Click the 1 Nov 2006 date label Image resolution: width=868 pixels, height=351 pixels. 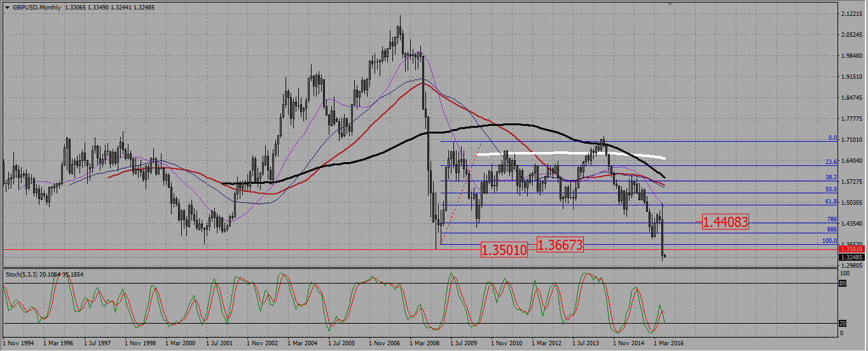click(384, 343)
